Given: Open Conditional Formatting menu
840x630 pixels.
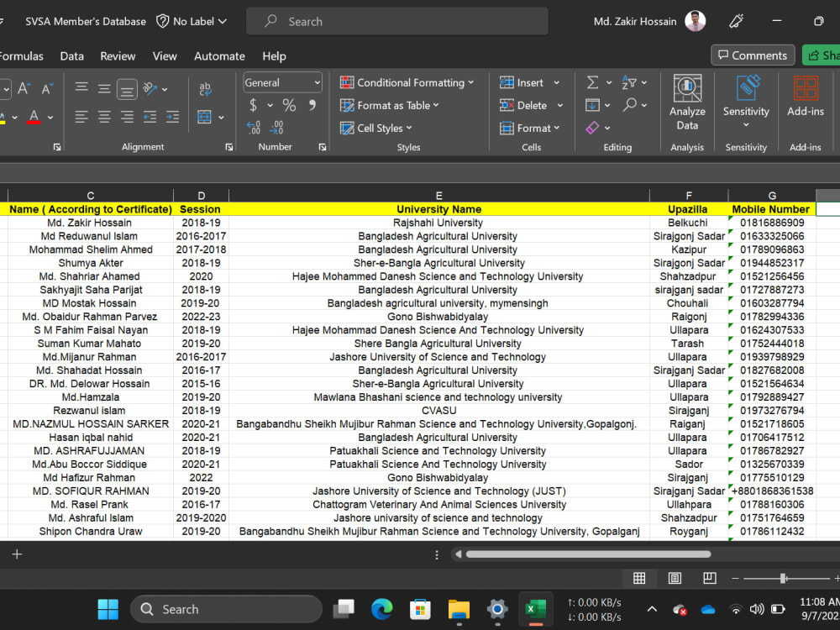Looking at the screenshot, I should (x=407, y=82).
